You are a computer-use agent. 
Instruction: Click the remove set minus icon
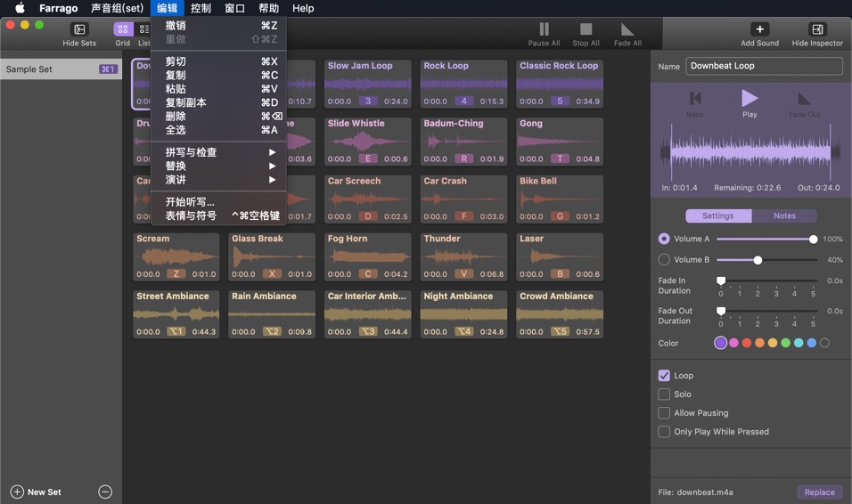pos(105,492)
